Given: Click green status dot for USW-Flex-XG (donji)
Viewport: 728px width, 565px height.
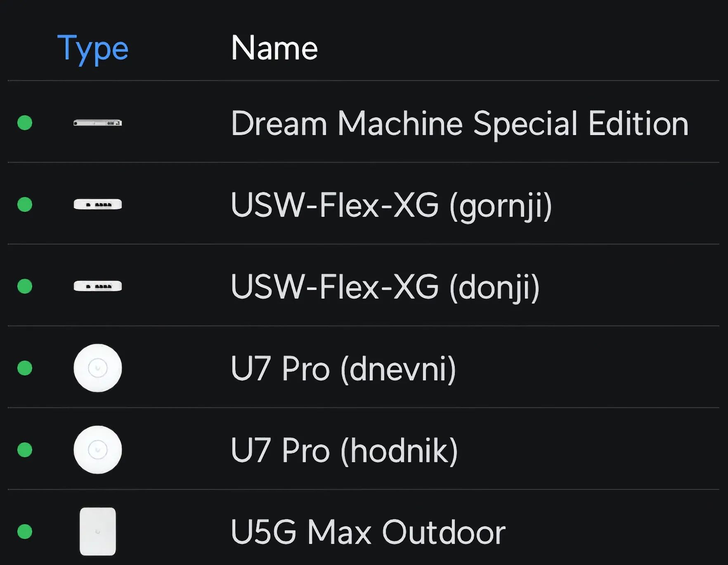Looking at the screenshot, I should [25, 286].
